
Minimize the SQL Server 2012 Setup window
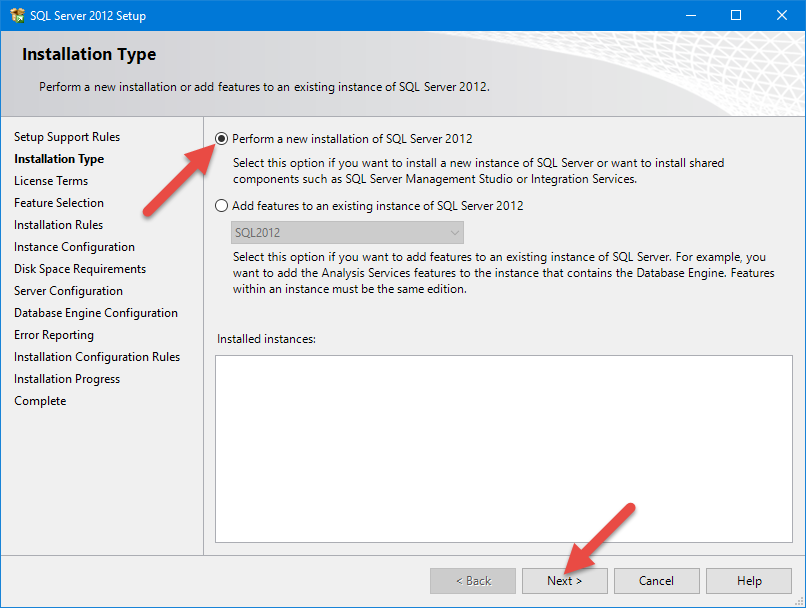click(x=690, y=15)
